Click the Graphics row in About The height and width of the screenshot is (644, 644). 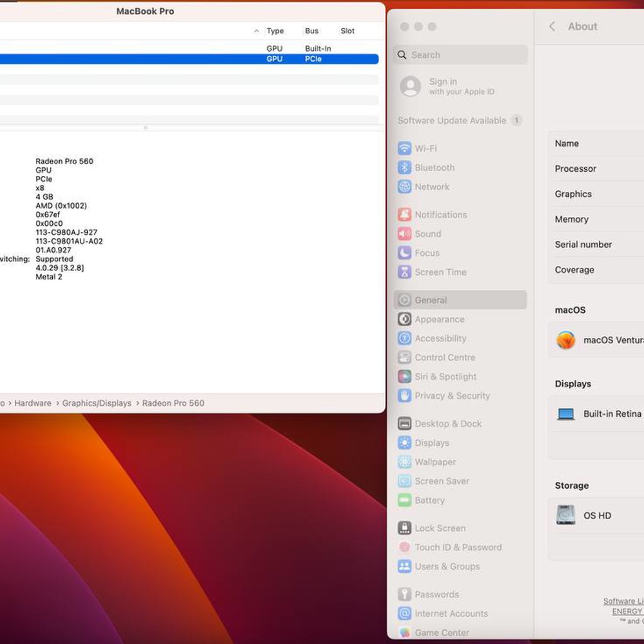click(x=596, y=194)
